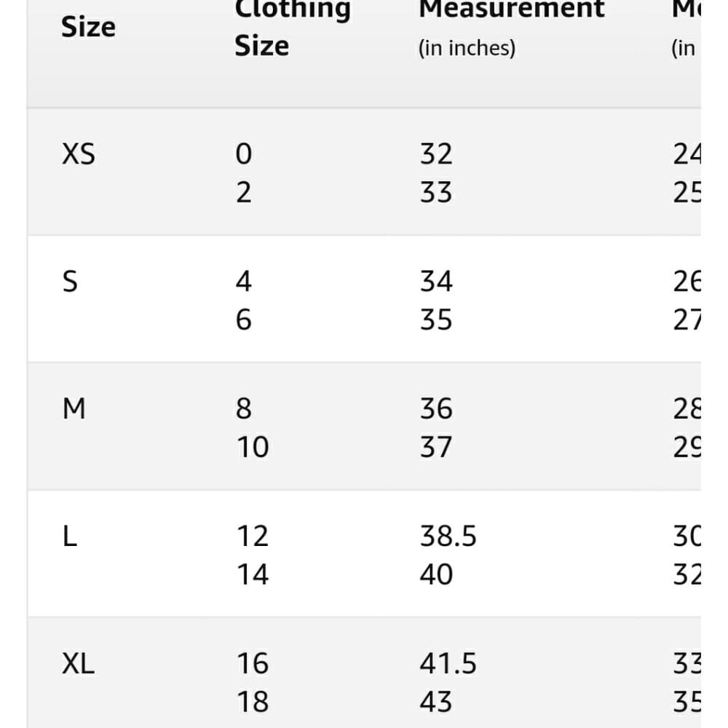Select the XS size row label

(x=79, y=154)
